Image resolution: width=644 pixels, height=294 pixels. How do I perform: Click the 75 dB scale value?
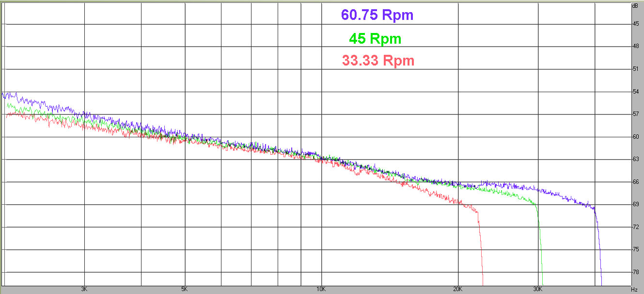click(635, 250)
